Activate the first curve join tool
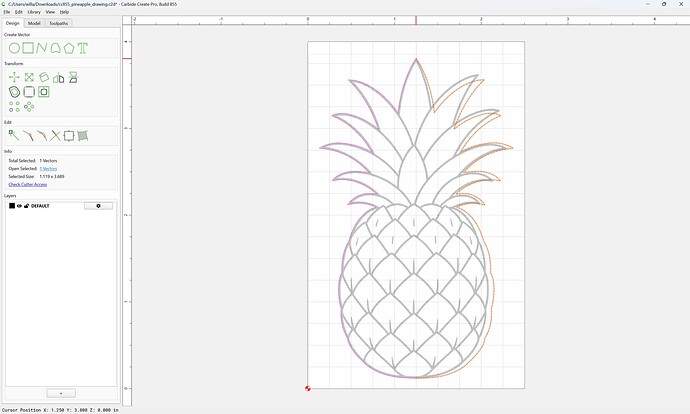This screenshot has height=414, width=690. (28, 136)
